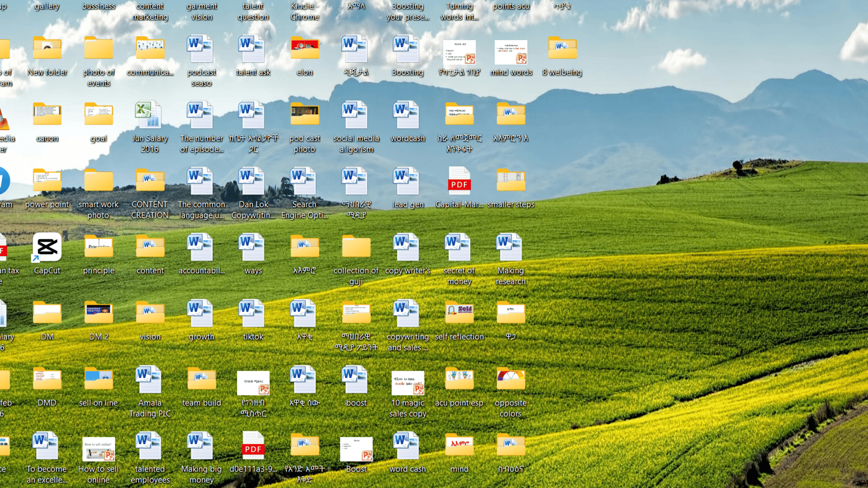868x488 pixels.
Task: Click the 'The number of episode...' label
Action: [x=201, y=144]
